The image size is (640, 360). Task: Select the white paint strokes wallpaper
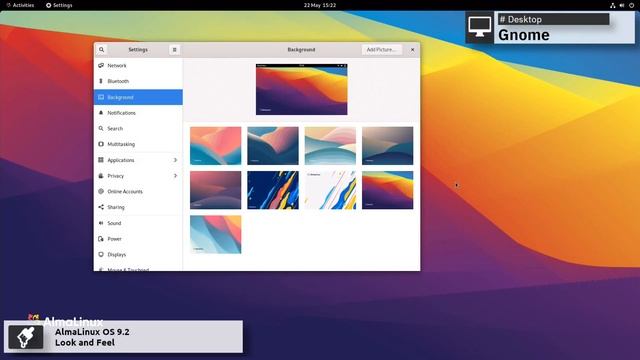(x=330, y=190)
